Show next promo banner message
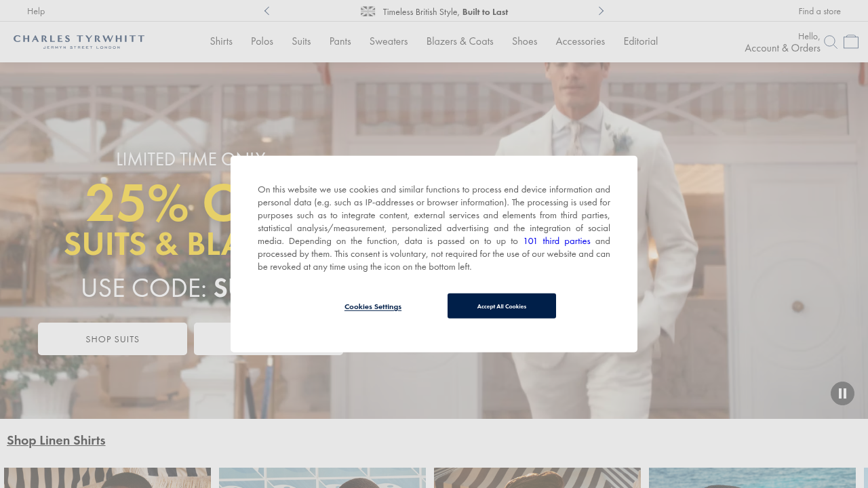 601,11
